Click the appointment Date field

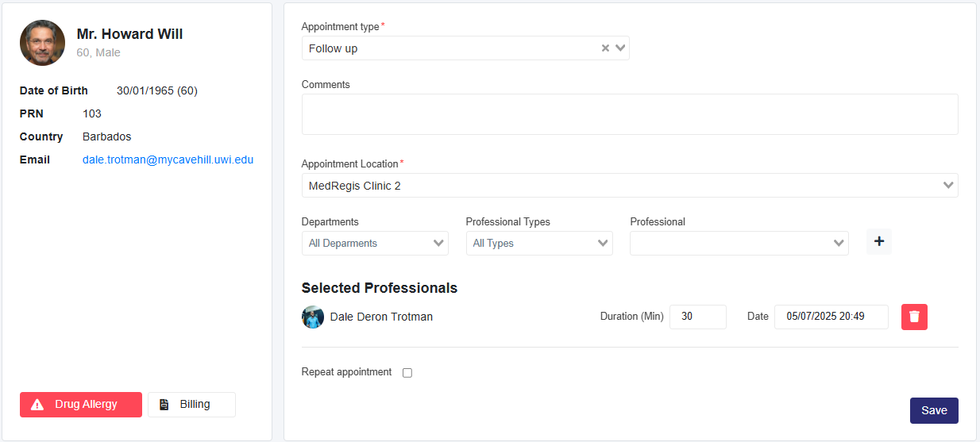831,317
